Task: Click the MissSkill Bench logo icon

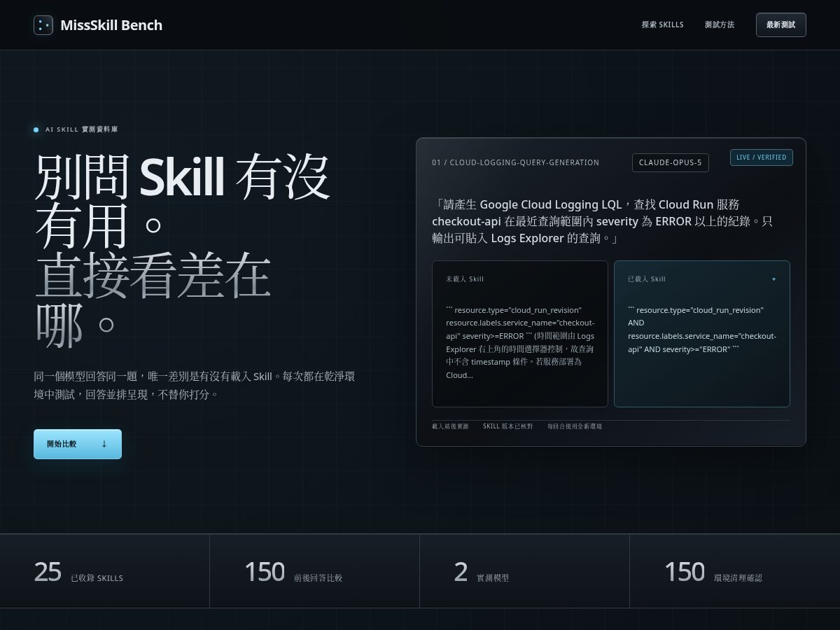Action: pos(43,25)
